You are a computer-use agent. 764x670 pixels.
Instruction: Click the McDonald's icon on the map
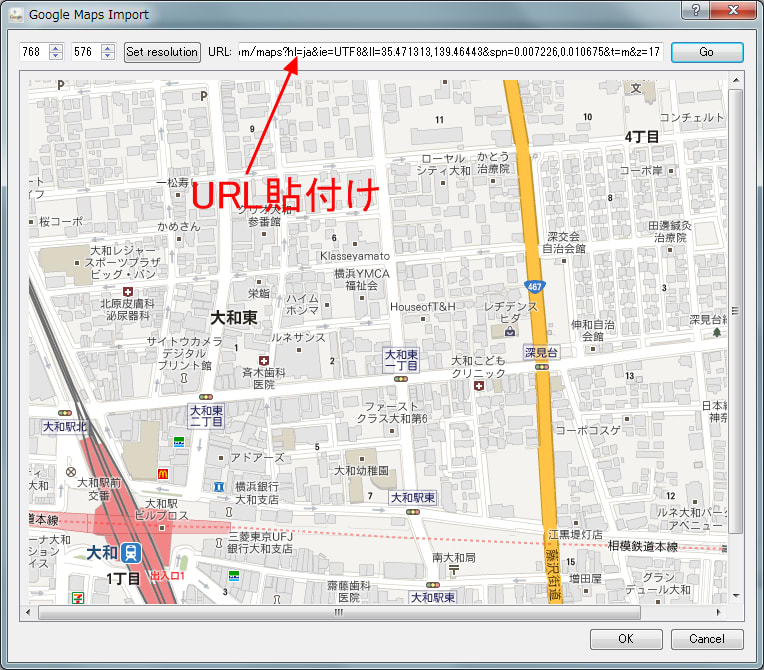point(162,473)
